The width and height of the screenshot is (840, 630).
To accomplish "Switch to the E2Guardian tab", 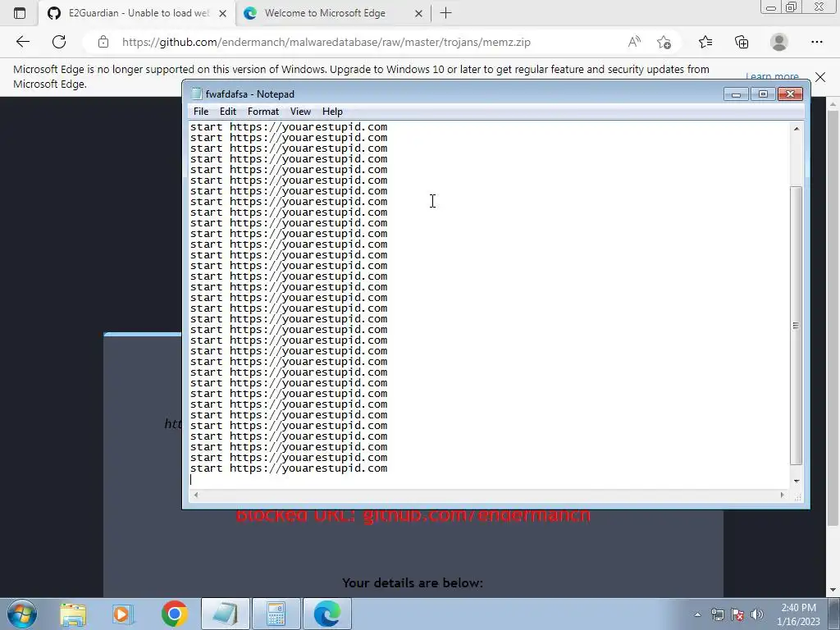I will point(137,13).
